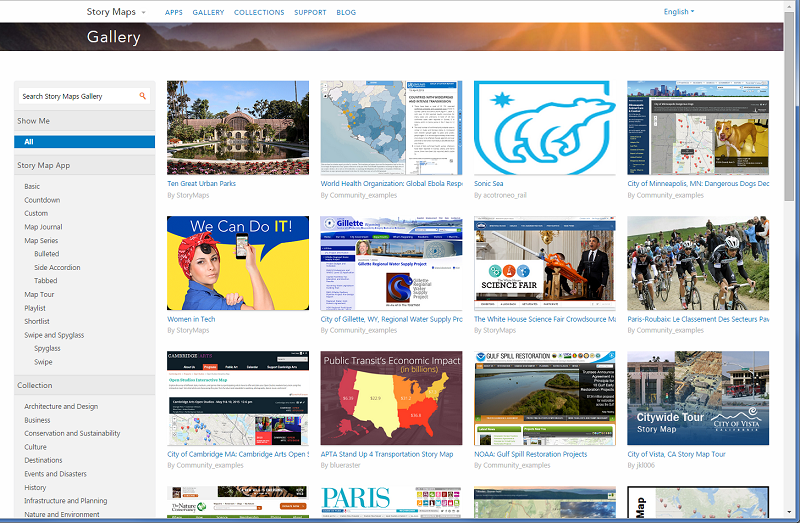The height and width of the screenshot is (523, 800).
Task: Select the Swipe sub-filter
Action: coord(43,362)
